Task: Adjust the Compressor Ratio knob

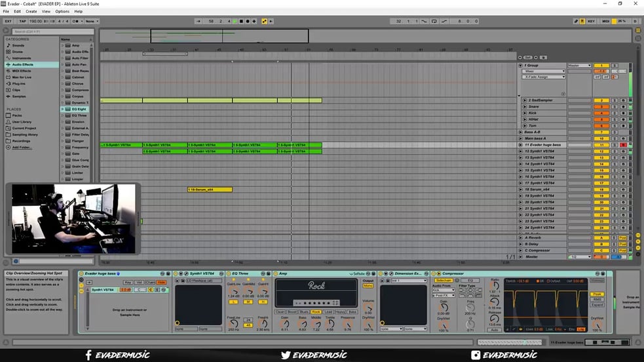Action: click(x=495, y=285)
